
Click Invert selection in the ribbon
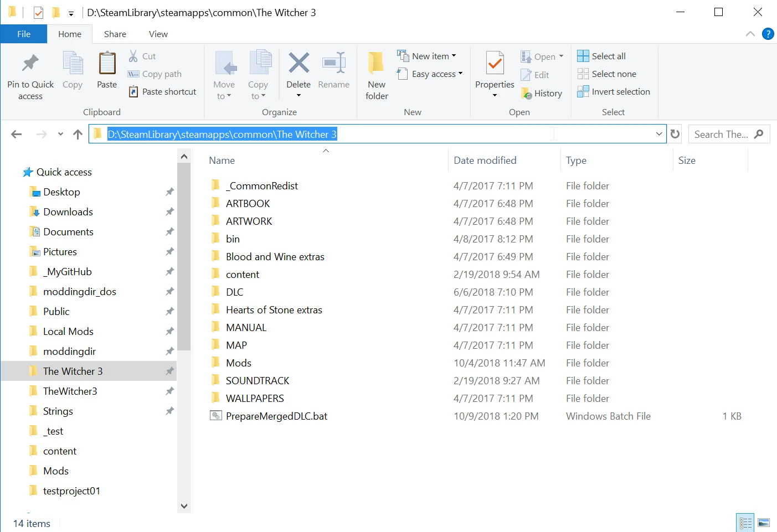coord(614,92)
